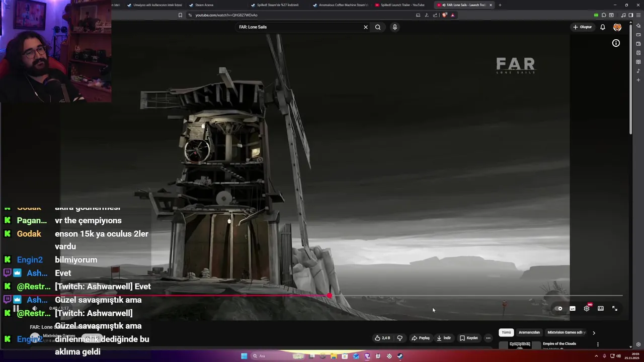This screenshot has height=362, width=644.
Task: Clear the YouTube search field text
Action: [x=366, y=27]
